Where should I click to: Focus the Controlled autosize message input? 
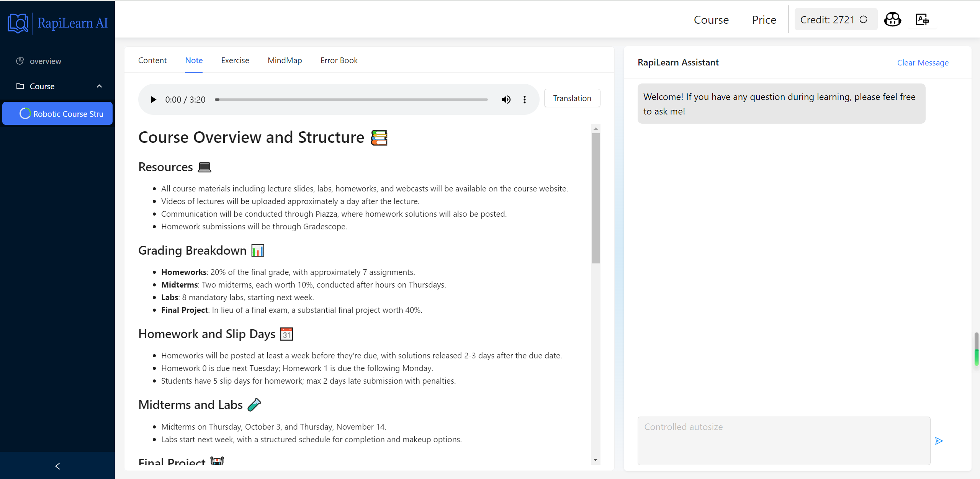(784, 440)
